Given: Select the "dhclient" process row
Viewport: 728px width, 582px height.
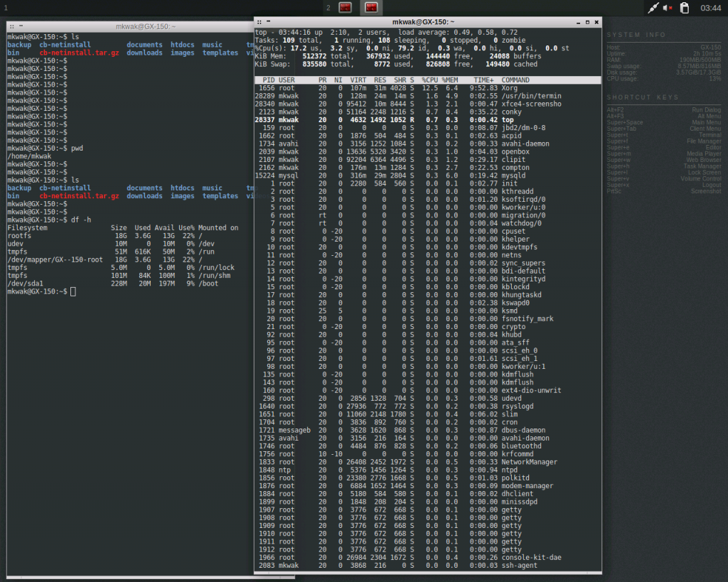Looking at the screenshot, I should point(427,494).
